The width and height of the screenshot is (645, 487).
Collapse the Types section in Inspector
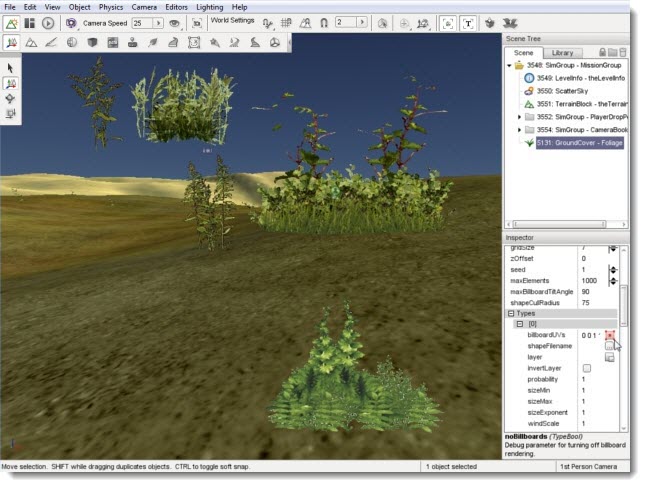pos(511,314)
